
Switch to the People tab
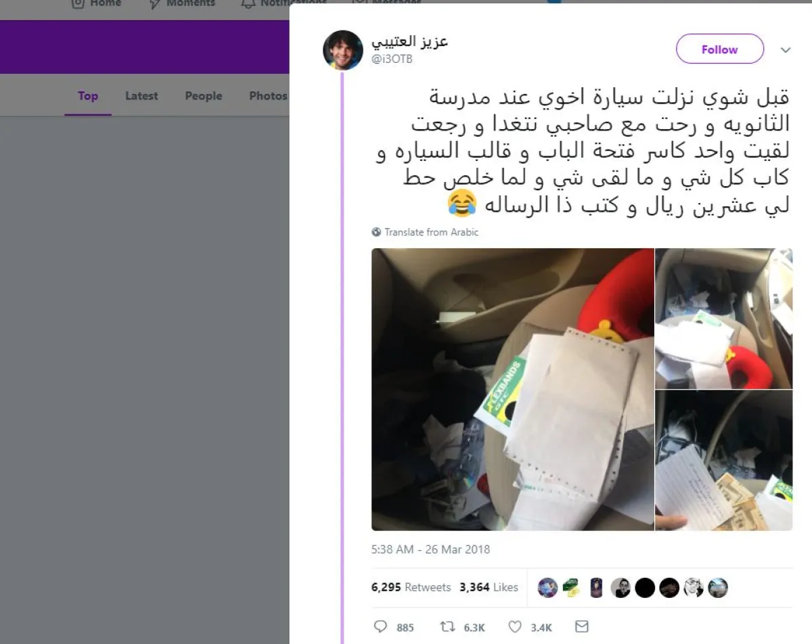204,96
